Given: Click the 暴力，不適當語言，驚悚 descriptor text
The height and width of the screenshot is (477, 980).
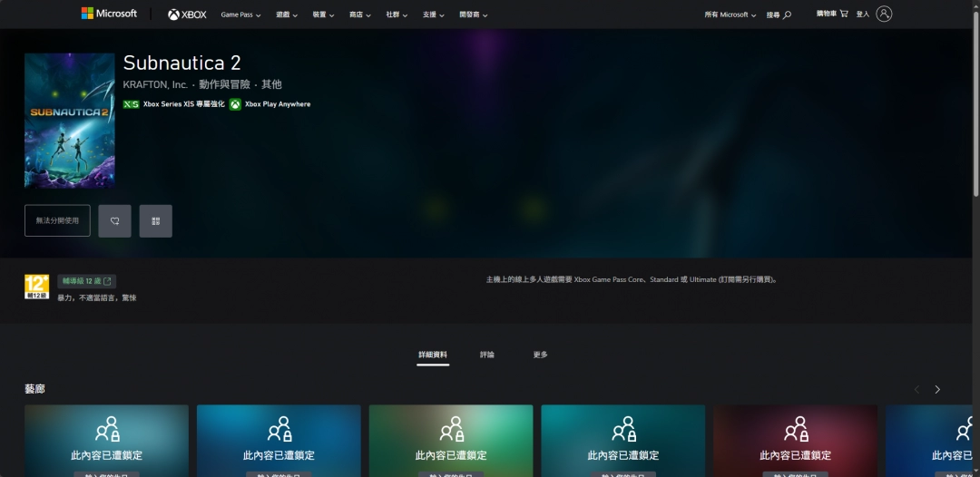Looking at the screenshot, I should 97,297.
